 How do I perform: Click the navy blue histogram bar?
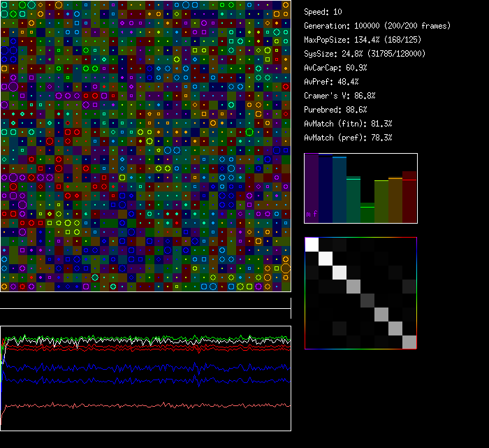326,190
